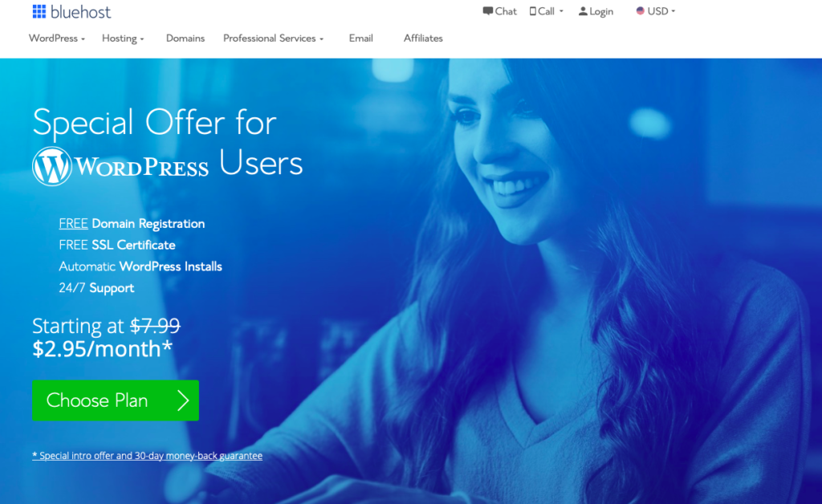Expand the Professional Services dropdown
822x504 pixels.
tap(273, 39)
